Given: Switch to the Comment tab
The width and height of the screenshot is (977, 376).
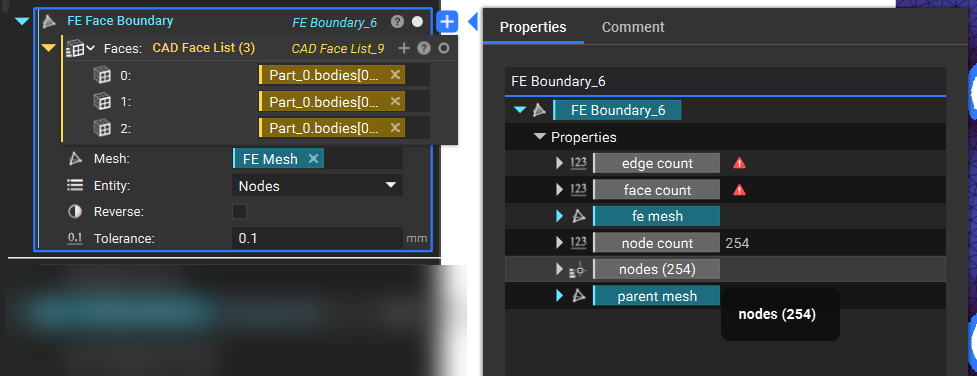Looking at the screenshot, I should pos(633,27).
